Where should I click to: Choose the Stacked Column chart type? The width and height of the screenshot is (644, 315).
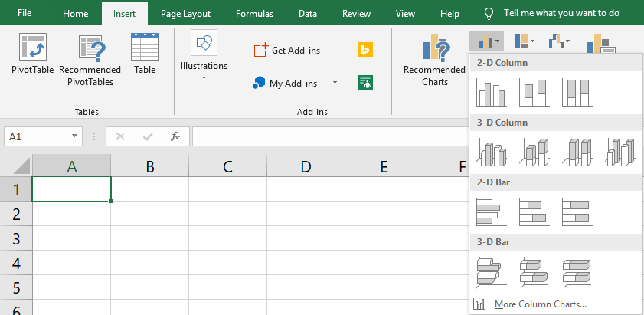(534, 92)
